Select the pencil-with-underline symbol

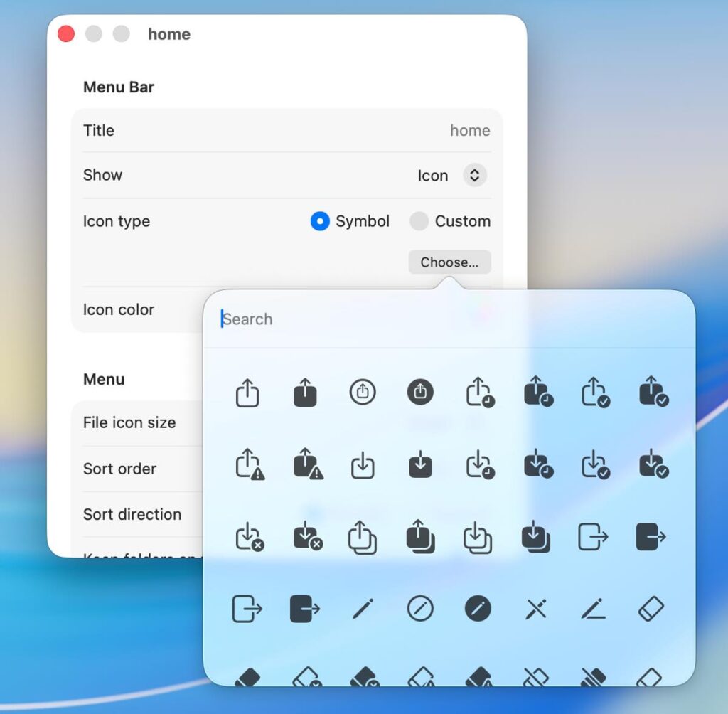[x=593, y=609]
